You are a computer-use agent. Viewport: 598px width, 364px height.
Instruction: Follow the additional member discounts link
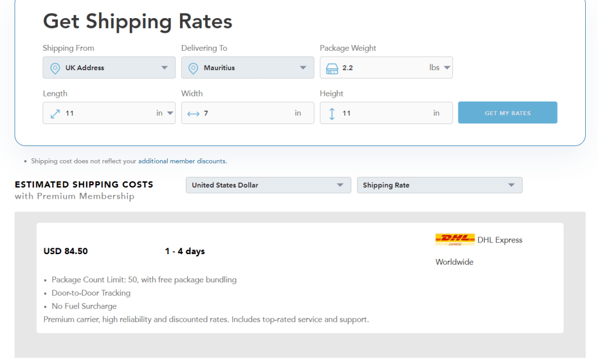pyautogui.click(x=182, y=161)
